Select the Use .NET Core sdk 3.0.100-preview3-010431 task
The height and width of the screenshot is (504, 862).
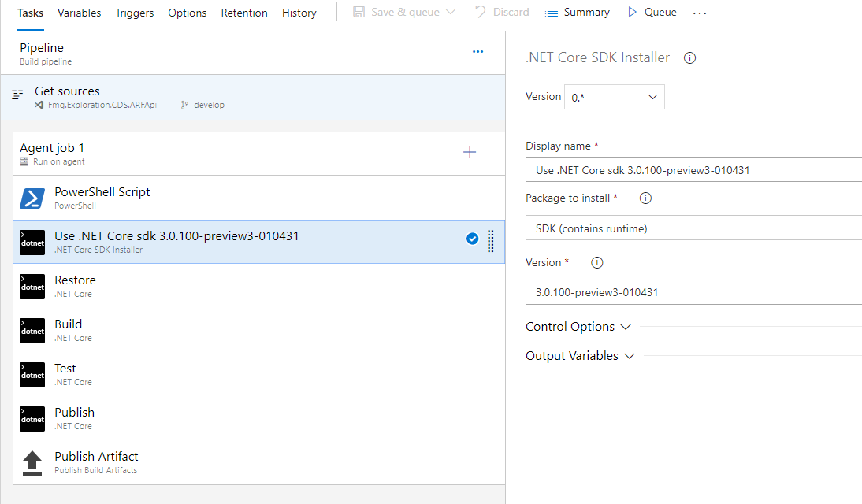pyautogui.click(x=258, y=242)
